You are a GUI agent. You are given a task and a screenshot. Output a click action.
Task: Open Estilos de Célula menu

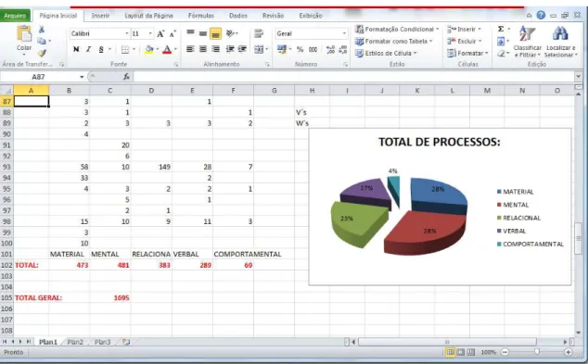click(x=386, y=53)
